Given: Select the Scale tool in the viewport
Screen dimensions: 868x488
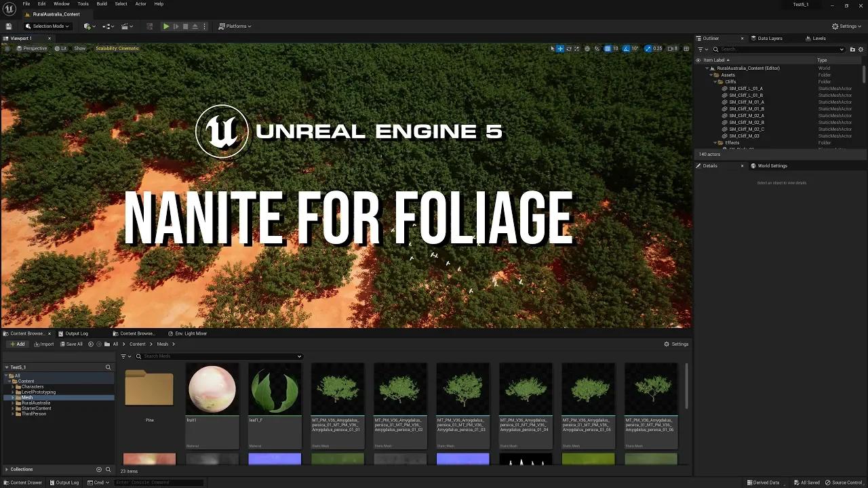Looking at the screenshot, I should (576, 48).
